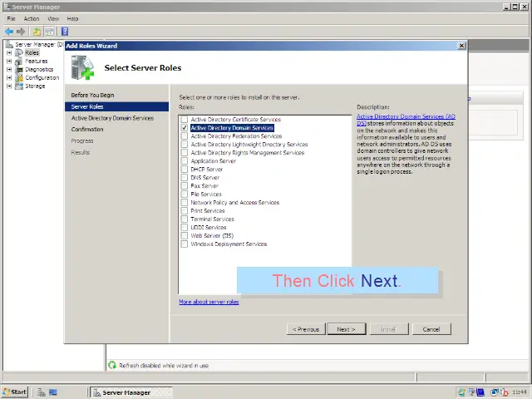532x399 pixels.
Task: Check Network Policy and Access Services
Action: (x=185, y=203)
